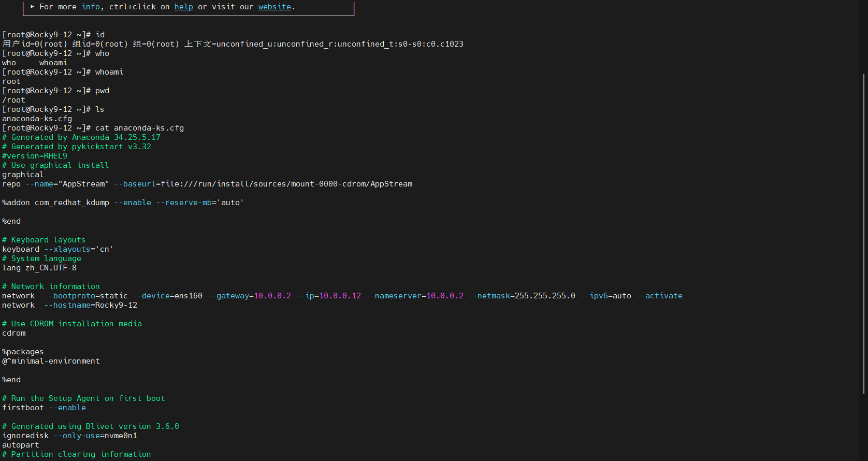Click the '--device=ens160' option text
Screen dimensions: 868x461
[167, 296]
